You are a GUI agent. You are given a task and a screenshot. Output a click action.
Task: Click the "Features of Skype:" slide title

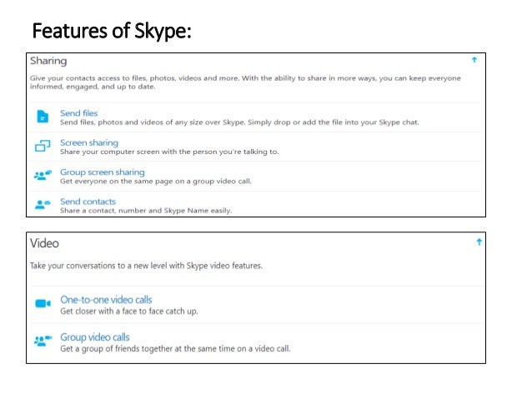111,32
